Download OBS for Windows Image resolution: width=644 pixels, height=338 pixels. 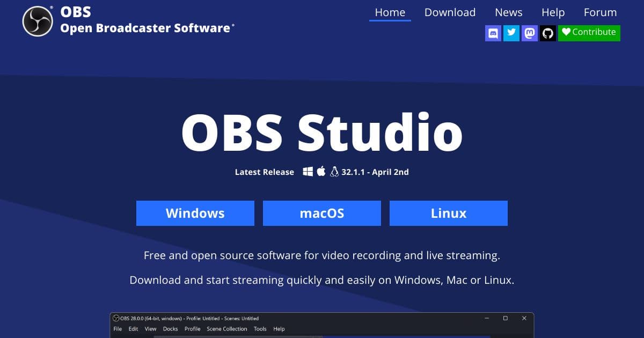pos(195,213)
